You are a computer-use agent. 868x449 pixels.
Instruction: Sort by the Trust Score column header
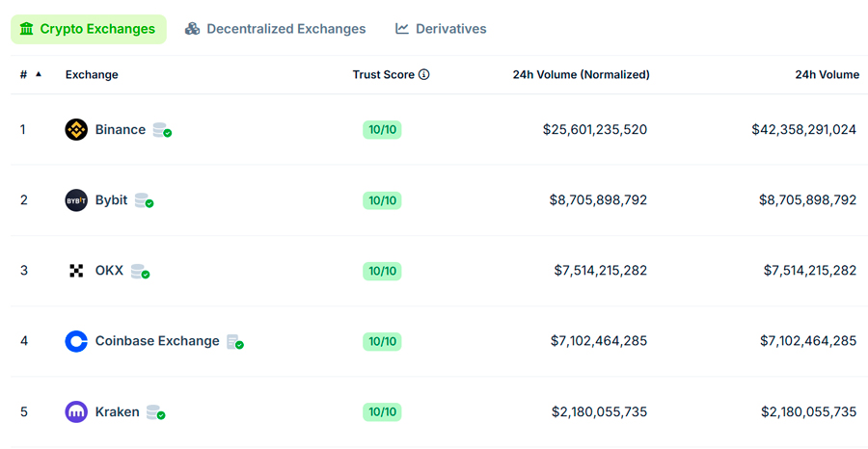tap(384, 74)
